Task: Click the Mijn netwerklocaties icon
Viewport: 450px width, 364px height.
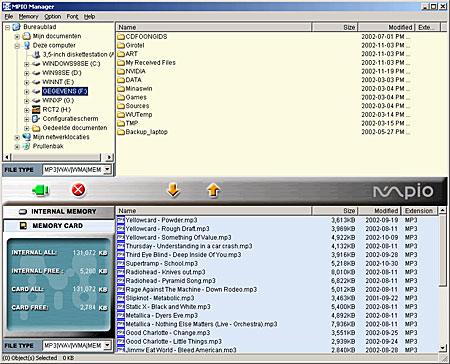Action: pos(26,137)
